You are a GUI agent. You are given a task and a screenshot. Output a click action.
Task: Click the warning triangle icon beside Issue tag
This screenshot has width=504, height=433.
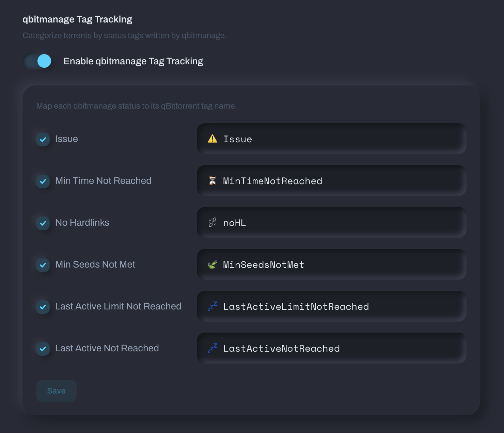pyautogui.click(x=212, y=139)
